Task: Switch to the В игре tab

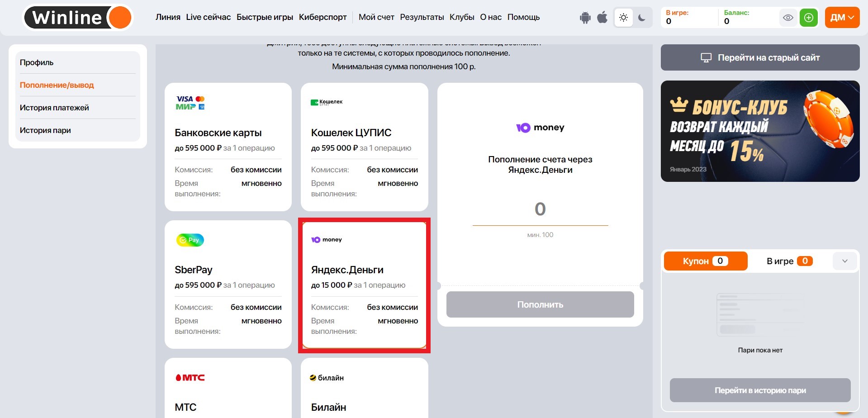Action: point(789,261)
